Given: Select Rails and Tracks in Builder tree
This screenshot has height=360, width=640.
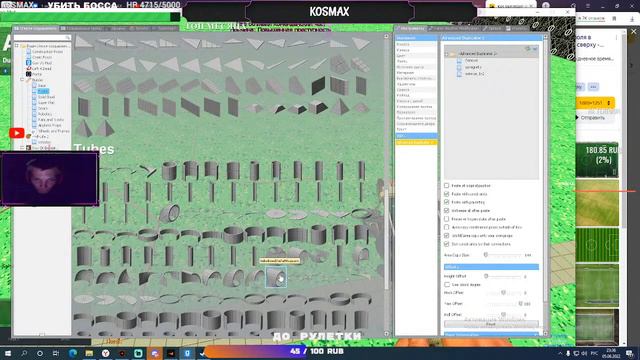Looking at the screenshot, I should pos(51,120).
